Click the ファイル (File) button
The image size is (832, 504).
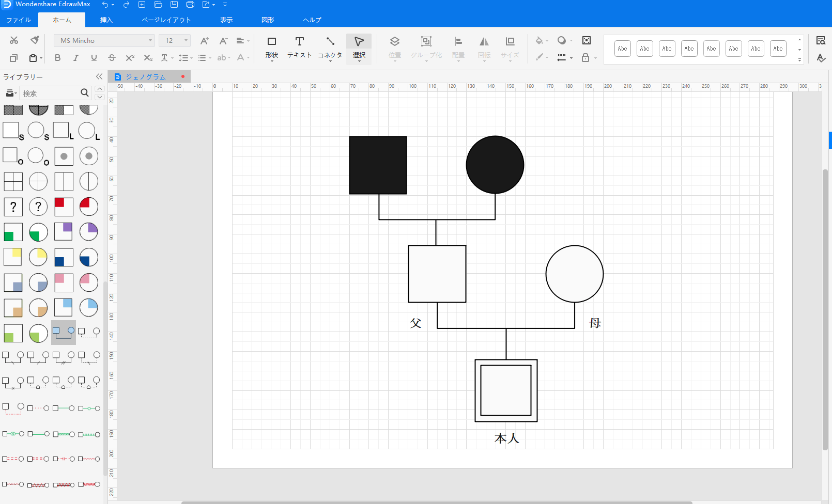(x=19, y=20)
